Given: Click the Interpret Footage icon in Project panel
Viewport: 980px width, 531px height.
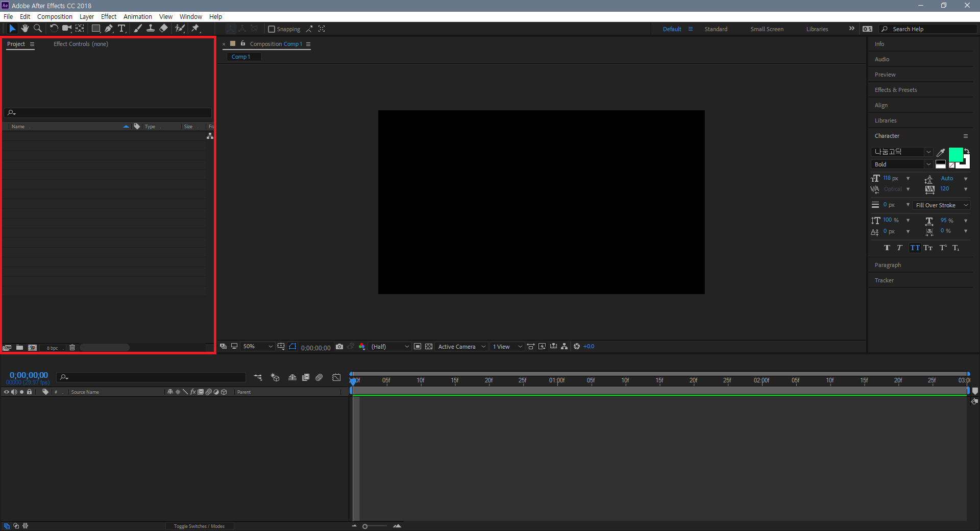Looking at the screenshot, I should click(7, 348).
